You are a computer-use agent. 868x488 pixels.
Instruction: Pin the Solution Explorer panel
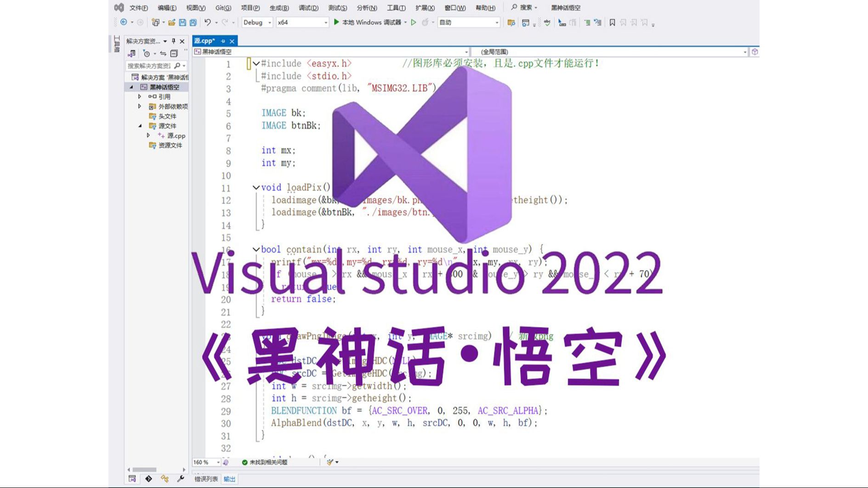point(173,41)
